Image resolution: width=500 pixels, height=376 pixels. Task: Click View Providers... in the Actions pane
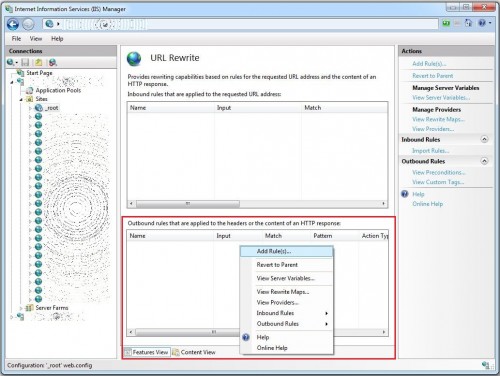coord(433,129)
